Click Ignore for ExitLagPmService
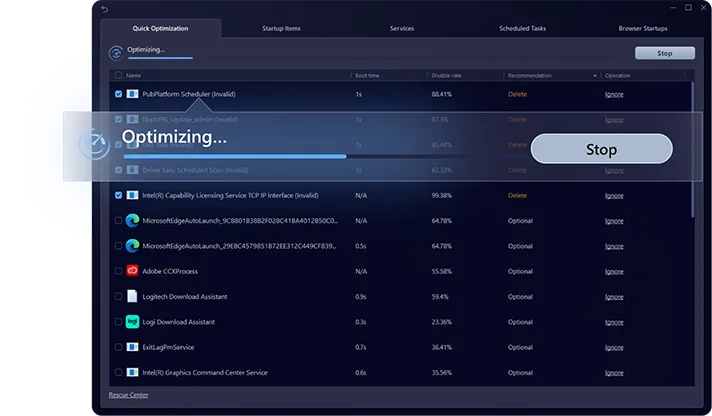 [614, 347]
